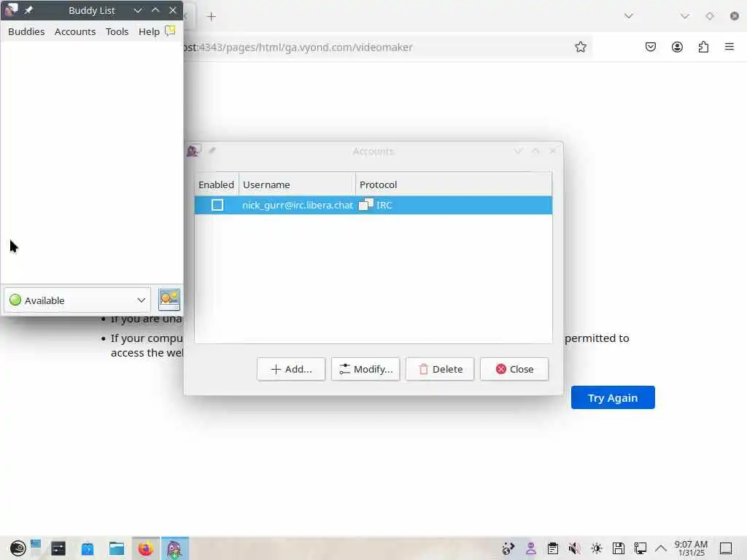Click the Pidgin icon in Buddy List titlebar

11,9
